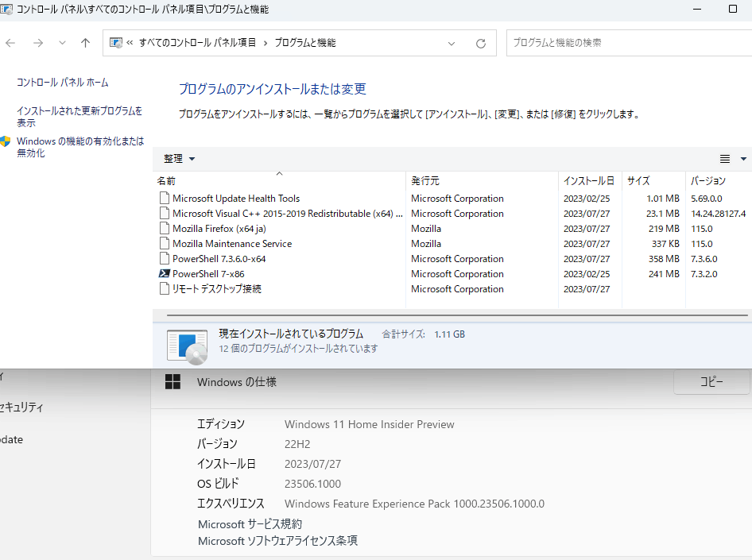Click the OS ビルド value 23506.1000

tap(312, 484)
